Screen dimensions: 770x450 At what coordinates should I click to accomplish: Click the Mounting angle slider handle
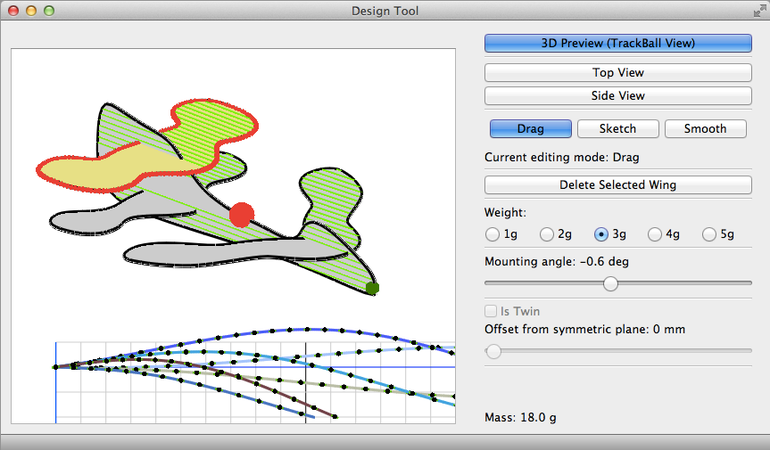610,284
